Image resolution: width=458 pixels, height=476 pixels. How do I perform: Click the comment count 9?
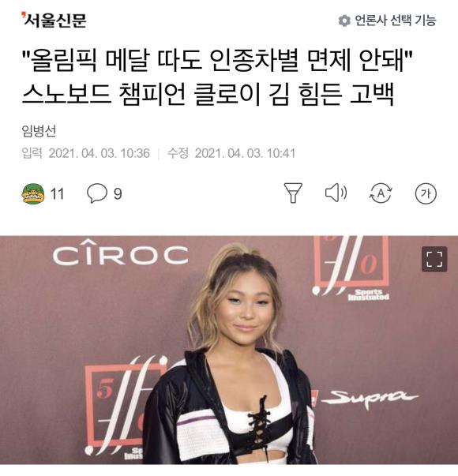tap(118, 193)
